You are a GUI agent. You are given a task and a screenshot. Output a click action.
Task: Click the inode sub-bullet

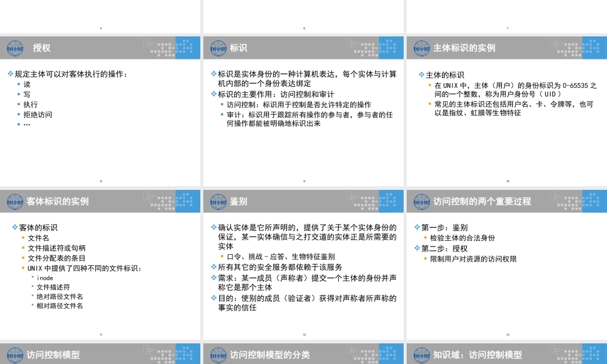(45, 278)
